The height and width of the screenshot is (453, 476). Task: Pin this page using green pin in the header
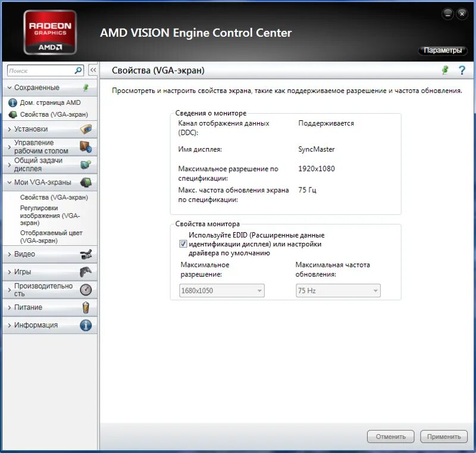[445, 70]
